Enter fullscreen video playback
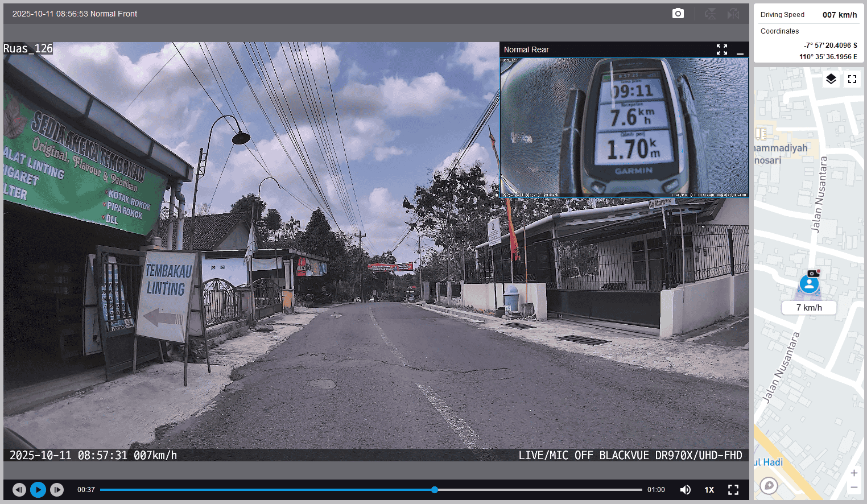867x504 pixels. pyautogui.click(x=733, y=490)
